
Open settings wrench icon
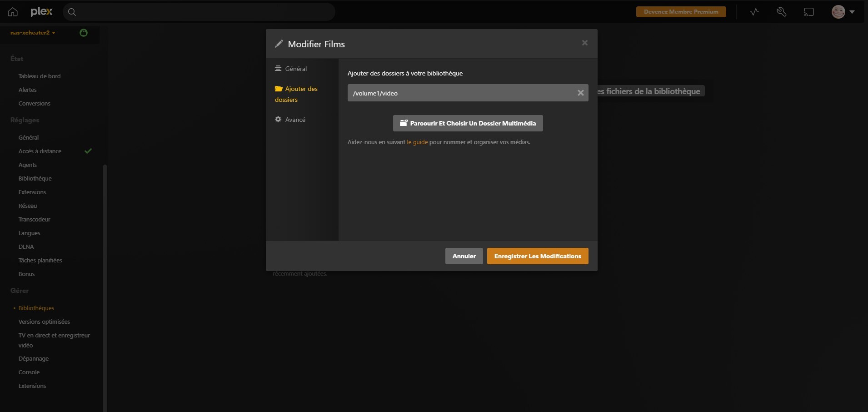coord(782,12)
